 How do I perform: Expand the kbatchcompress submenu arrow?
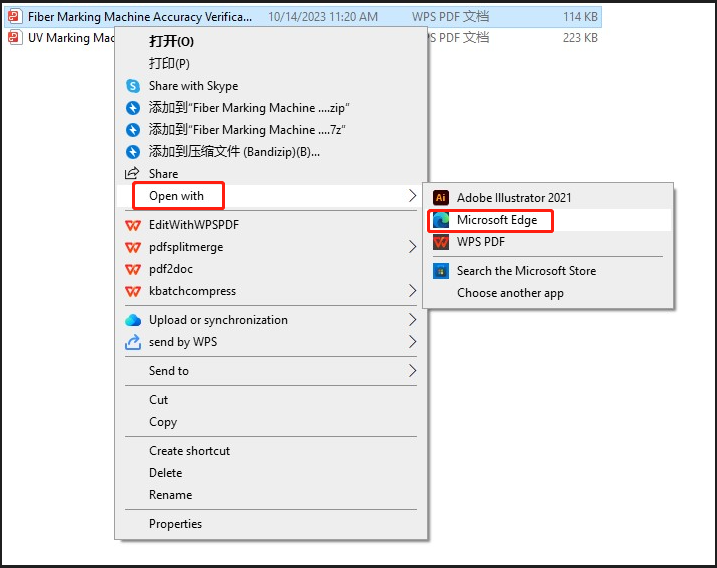pos(412,291)
